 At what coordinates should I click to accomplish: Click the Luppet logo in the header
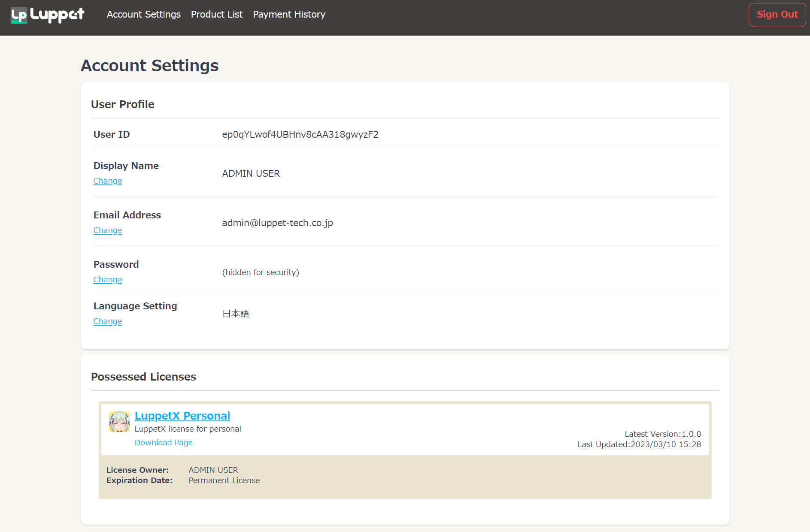(x=47, y=15)
